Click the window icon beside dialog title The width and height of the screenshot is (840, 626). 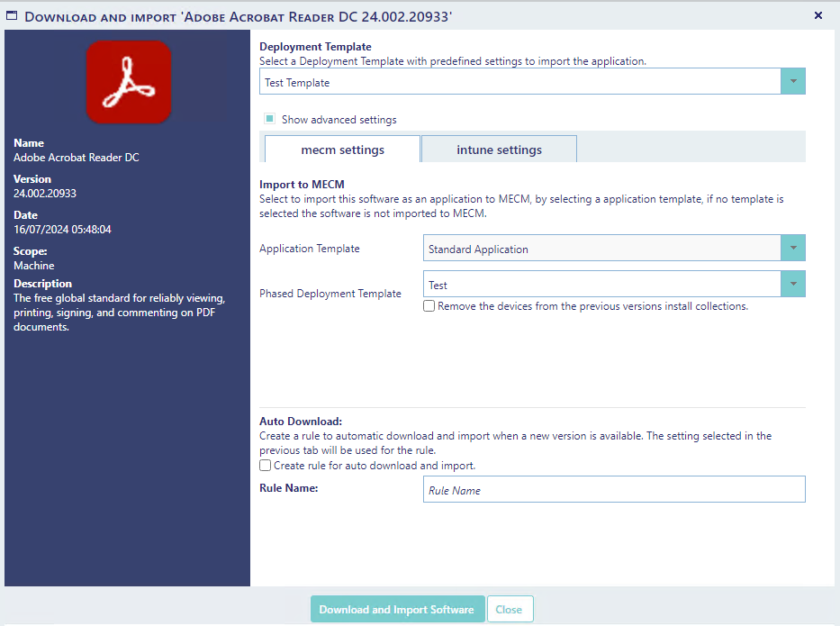pos(12,16)
